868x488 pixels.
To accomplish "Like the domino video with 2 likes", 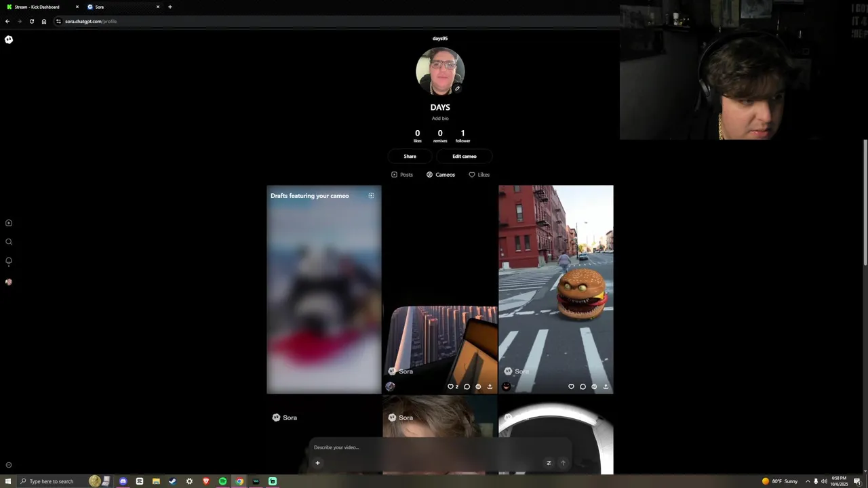I will [x=450, y=387].
